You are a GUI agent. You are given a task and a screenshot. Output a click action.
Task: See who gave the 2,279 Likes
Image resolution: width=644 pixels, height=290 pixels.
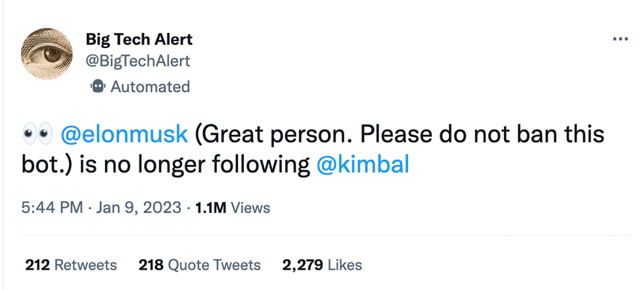[x=322, y=265]
